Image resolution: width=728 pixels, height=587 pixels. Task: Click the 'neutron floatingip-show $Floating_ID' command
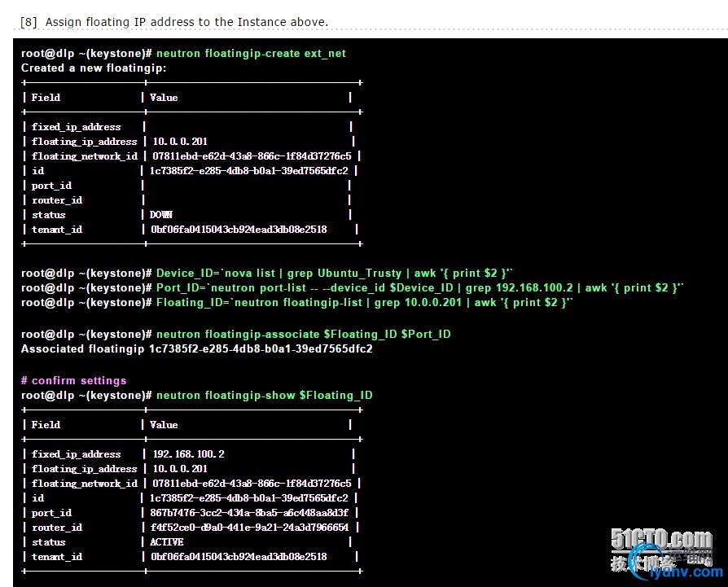[x=264, y=396]
